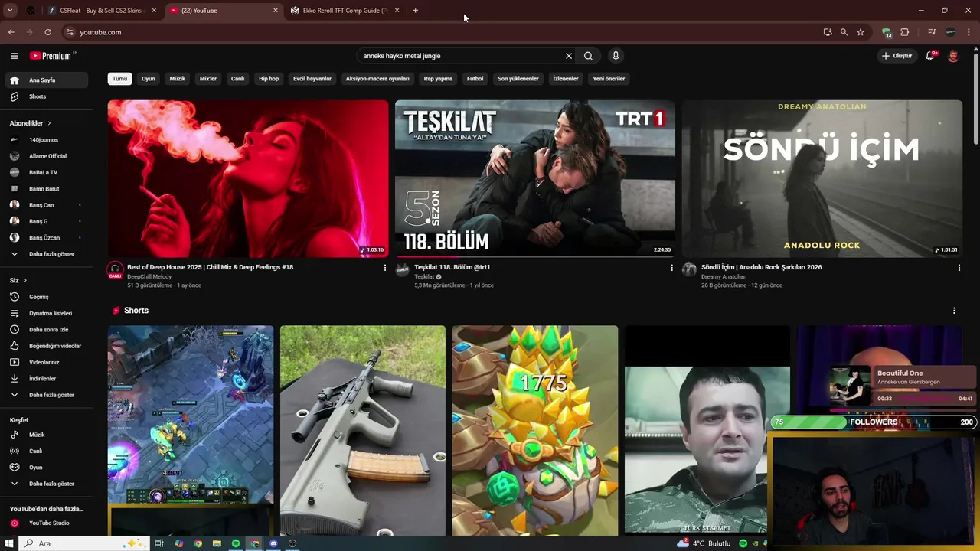Open options menu for Deep House video
The width and height of the screenshot is (980, 551).
tap(385, 268)
